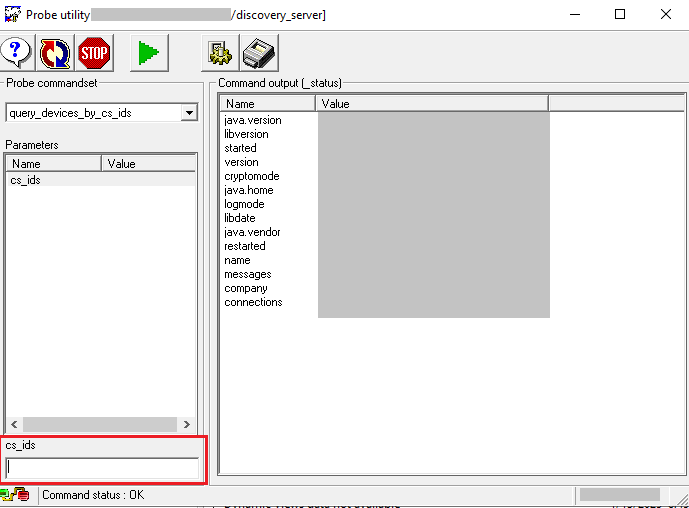Click the Parameters Name column header
Viewport: 689px width, 508px height.
(x=54, y=164)
